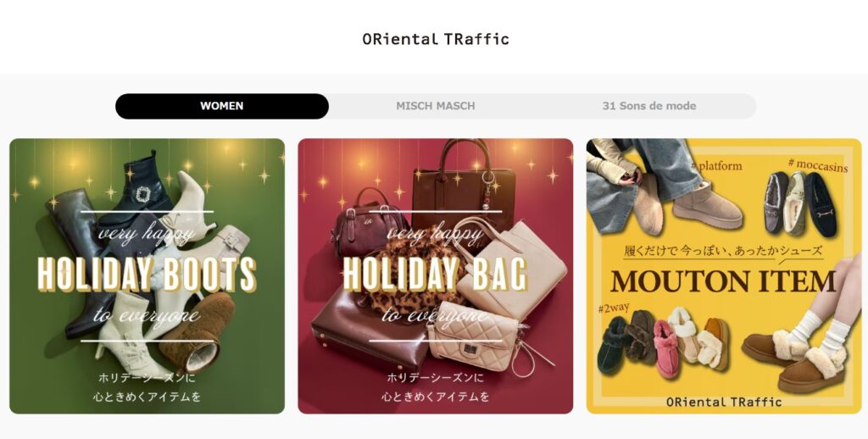Click the #platform hashtag label
This screenshot has height=439, width=868.
click(716, 165)
